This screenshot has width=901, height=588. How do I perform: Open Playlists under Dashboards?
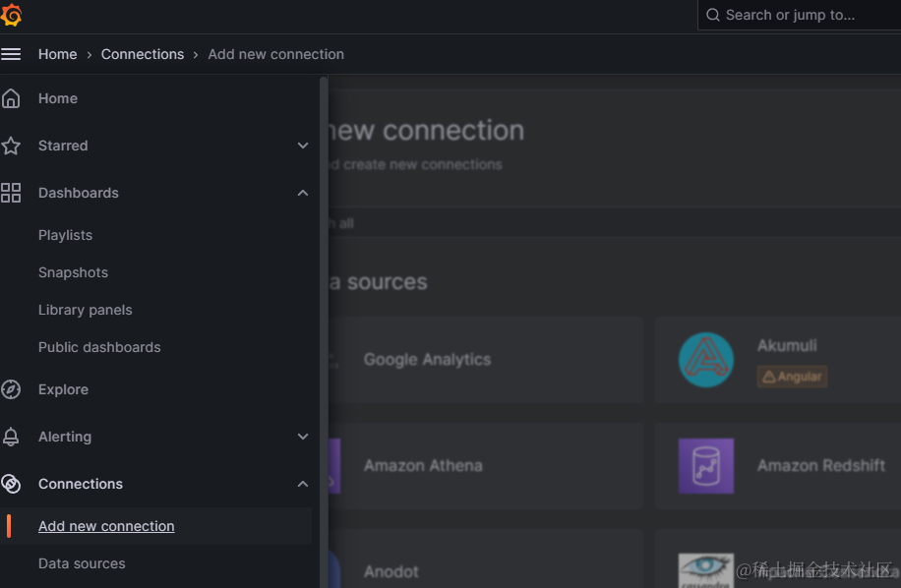pyautogui.click(x=66, y=235)
